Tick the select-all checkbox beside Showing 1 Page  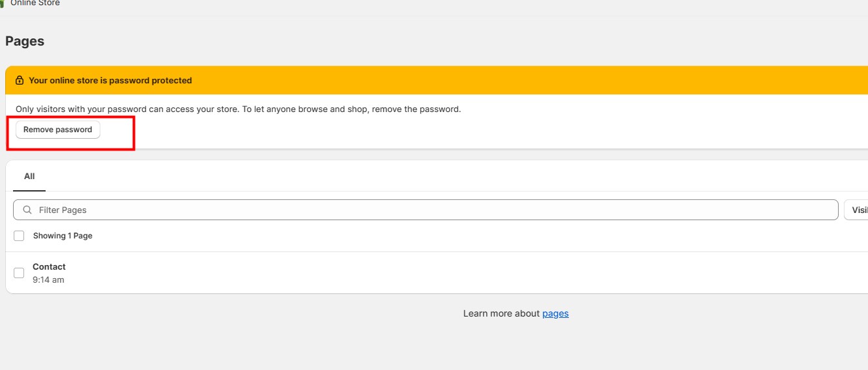click(19, 236)
